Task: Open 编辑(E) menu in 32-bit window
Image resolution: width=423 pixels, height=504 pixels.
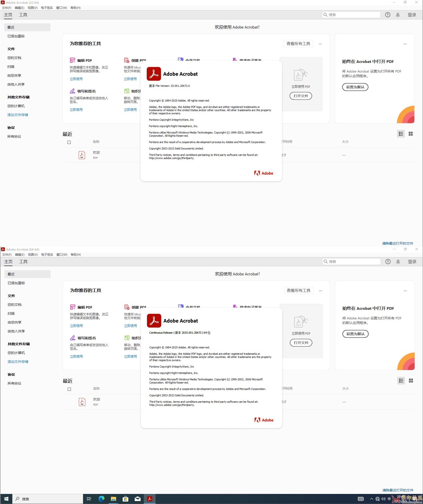Action: 19,8
